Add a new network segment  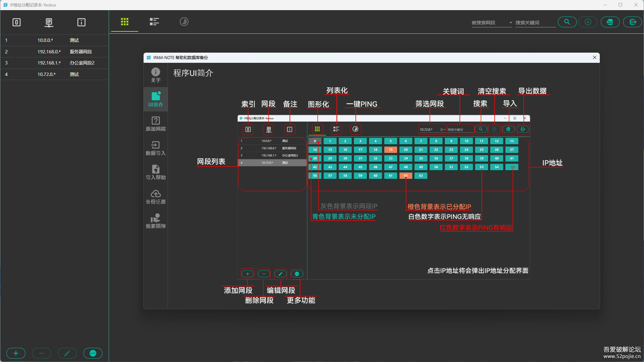pos(16,353)
